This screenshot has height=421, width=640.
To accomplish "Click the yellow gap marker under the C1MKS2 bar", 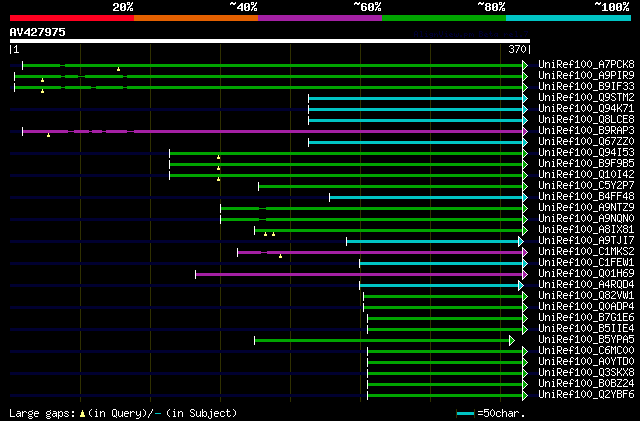I will [x=280, y=256].
